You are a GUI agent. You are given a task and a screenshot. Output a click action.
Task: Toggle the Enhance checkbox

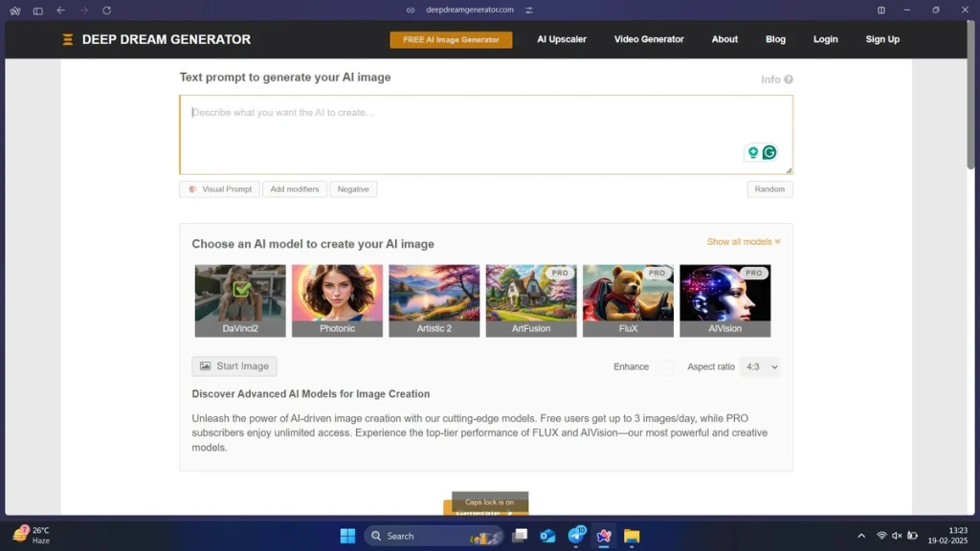pyautogui.click(x=664, y=367)
